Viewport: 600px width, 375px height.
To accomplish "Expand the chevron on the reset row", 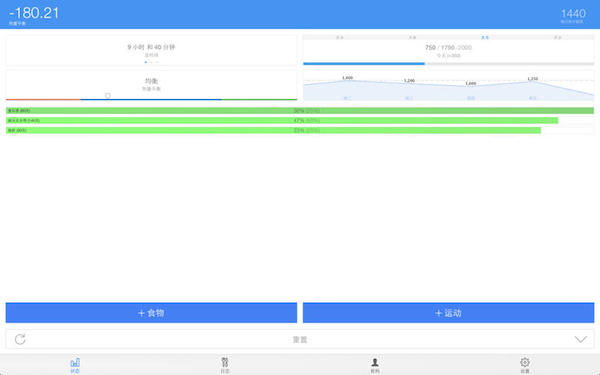I will pyautogui.click(x=580, y=339).
